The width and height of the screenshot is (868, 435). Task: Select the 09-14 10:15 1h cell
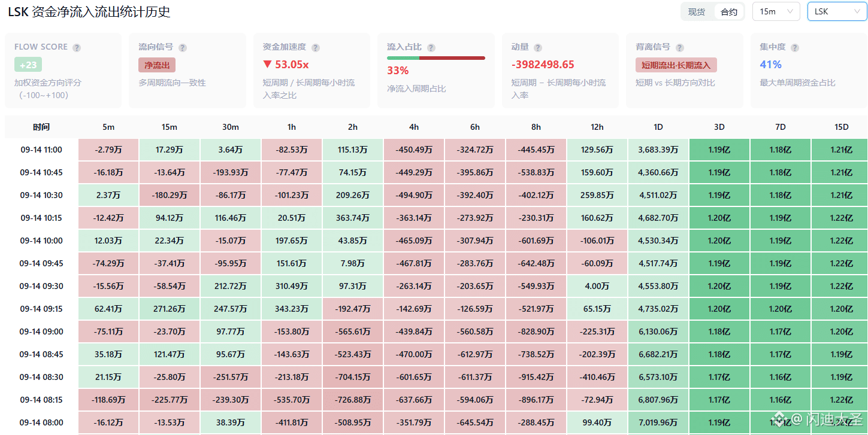click(292, 218)
